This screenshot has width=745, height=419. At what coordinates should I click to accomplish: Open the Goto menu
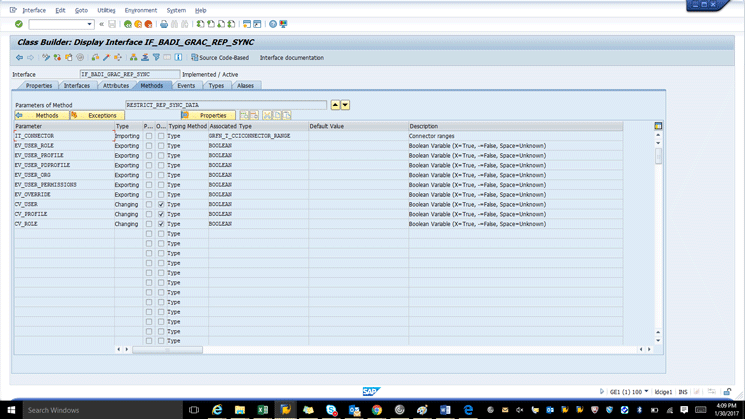pos(81,10)
